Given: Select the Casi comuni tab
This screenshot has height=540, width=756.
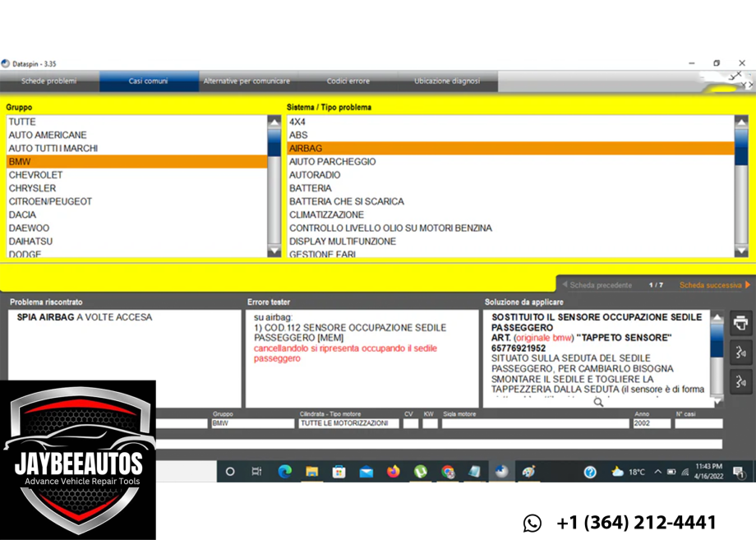Looking at the screenshot, I should tap(149, 81).
